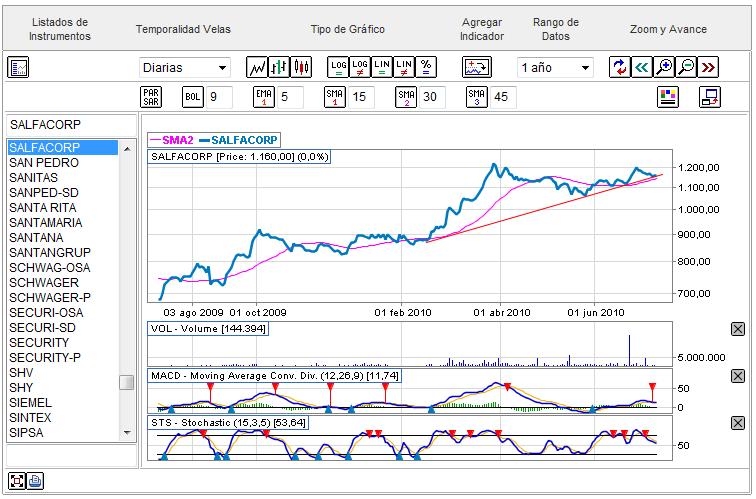Toggle the SMA 2 indicator

[406, 97]
